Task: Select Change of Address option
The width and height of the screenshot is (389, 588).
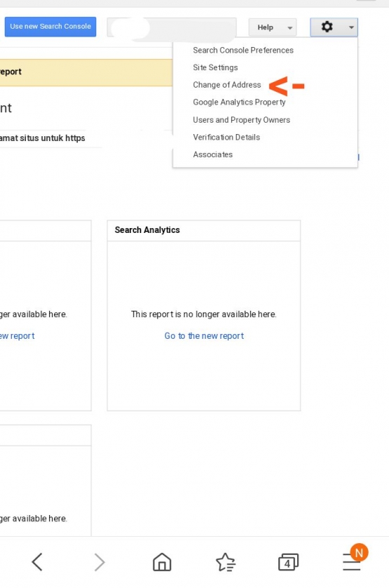Action: point(226,85)
